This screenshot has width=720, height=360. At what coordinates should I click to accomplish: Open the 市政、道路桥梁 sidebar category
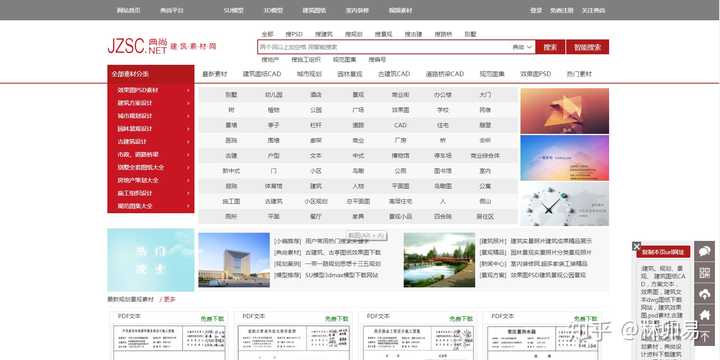coord(138,155)
